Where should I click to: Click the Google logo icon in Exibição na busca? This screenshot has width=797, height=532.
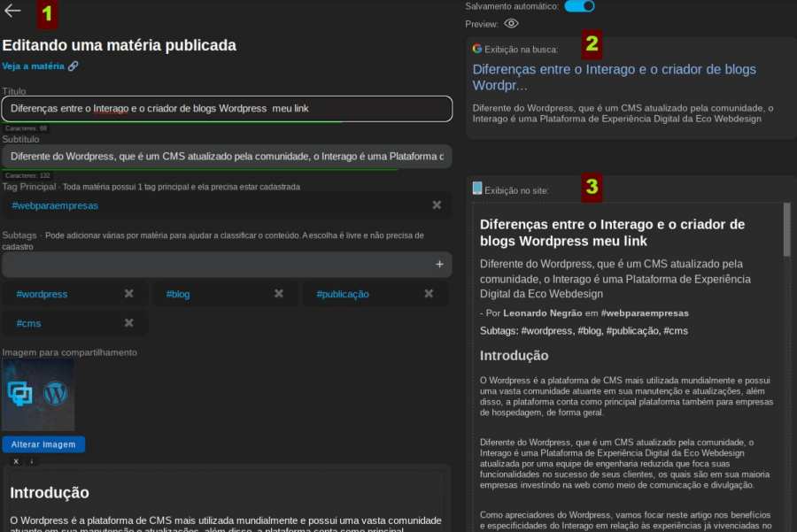476,49
